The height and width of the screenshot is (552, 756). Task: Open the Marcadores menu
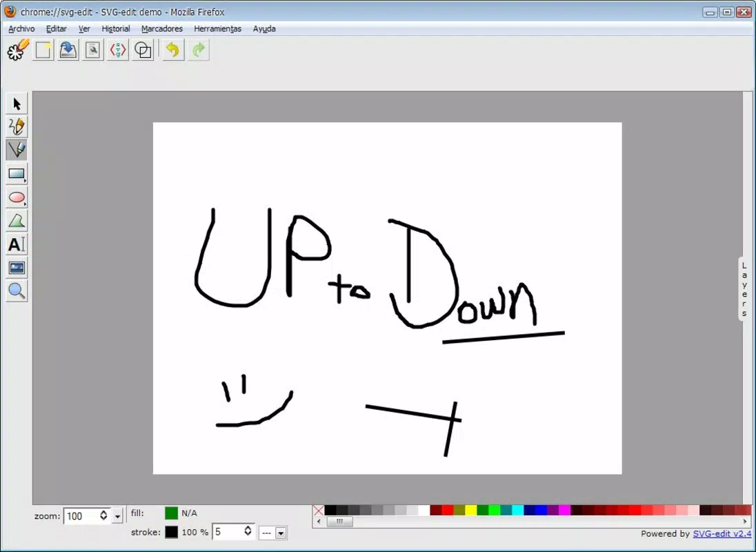coord(162,29)
